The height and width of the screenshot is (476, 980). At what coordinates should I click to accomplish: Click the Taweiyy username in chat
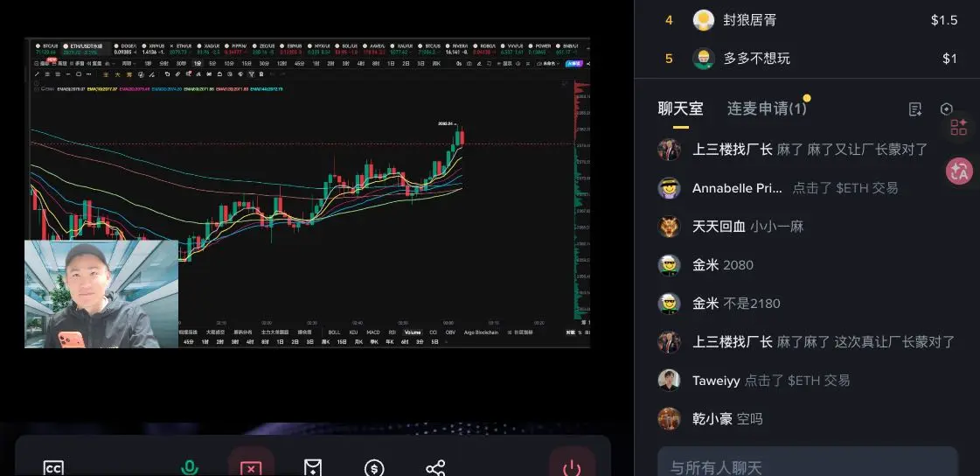tap(716, 381)
